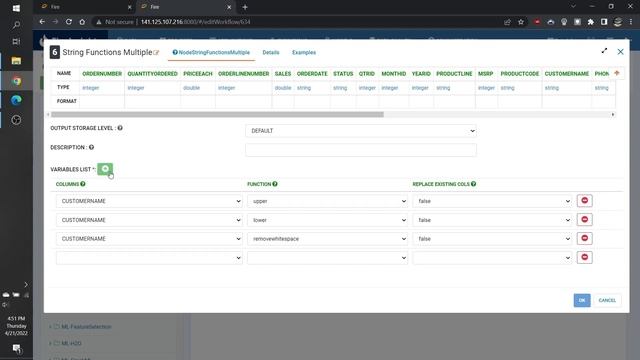Open a new browser tab

pos(245,7)
